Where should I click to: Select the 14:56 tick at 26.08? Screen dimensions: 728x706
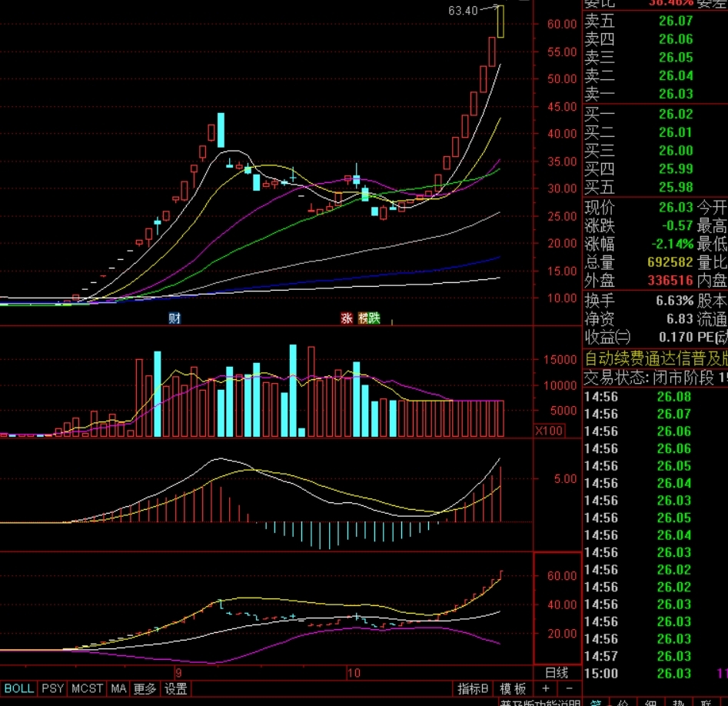655,397
